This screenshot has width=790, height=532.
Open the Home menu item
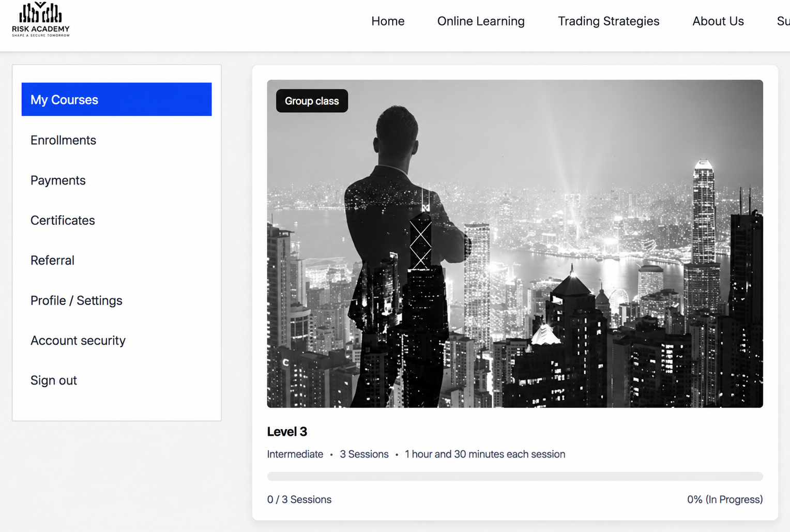pyautogui.click(x=388, y=21)
